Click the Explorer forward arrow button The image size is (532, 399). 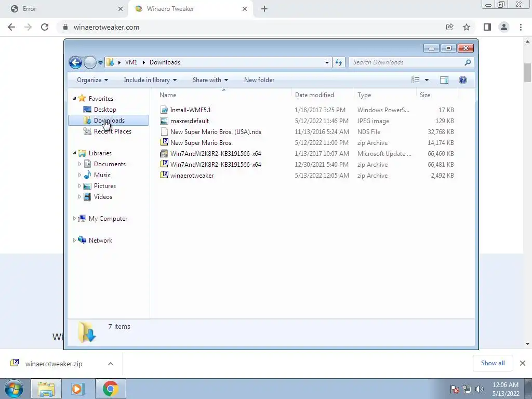pyautogui.click(x=90, y=62)
